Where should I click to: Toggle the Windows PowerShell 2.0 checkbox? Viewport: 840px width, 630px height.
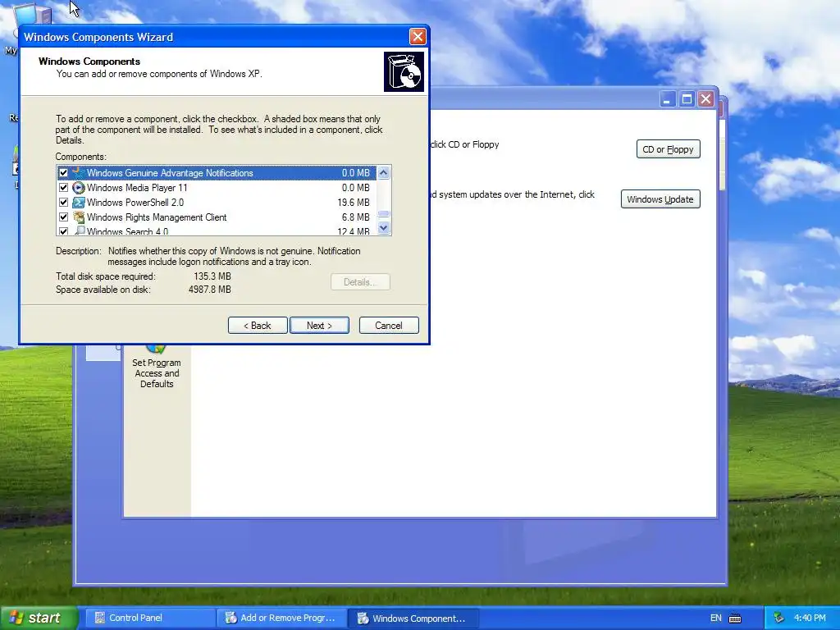(63, 203)
